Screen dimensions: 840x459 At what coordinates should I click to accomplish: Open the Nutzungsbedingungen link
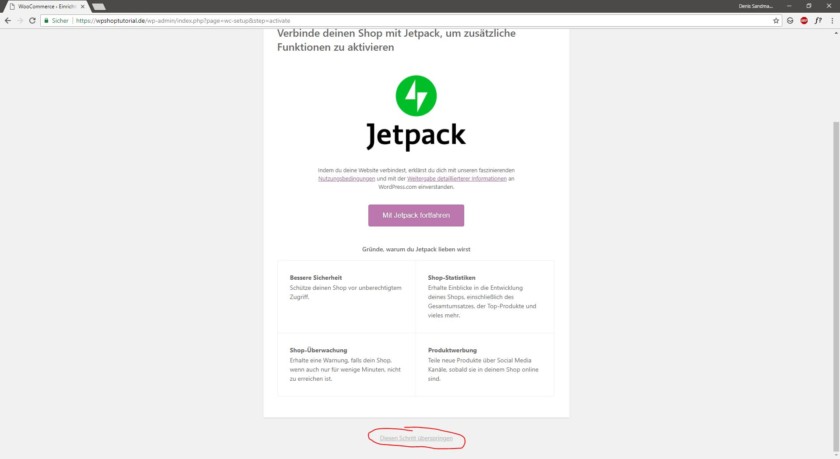[x=346, y=179]
